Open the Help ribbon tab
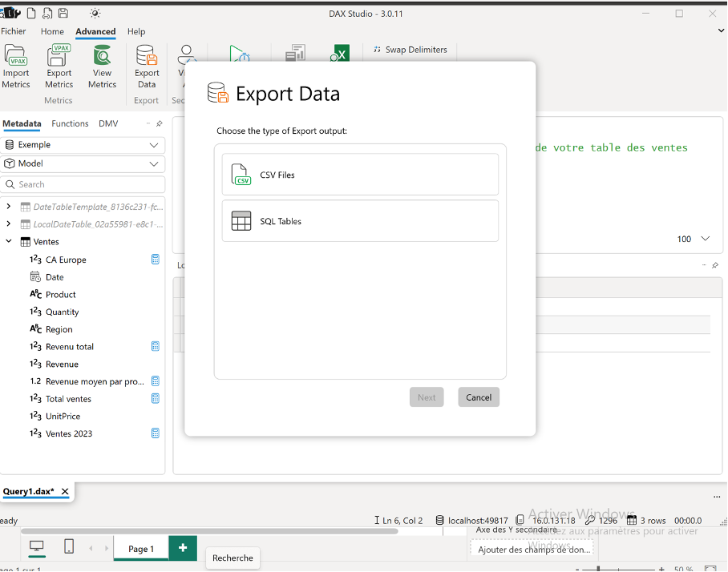Viewport: 728px width, 572px height. tap(136, 31)
